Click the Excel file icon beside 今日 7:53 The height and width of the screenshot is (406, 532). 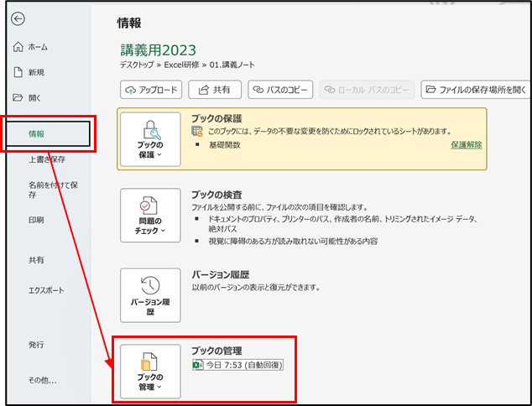[x=198, y=365]
